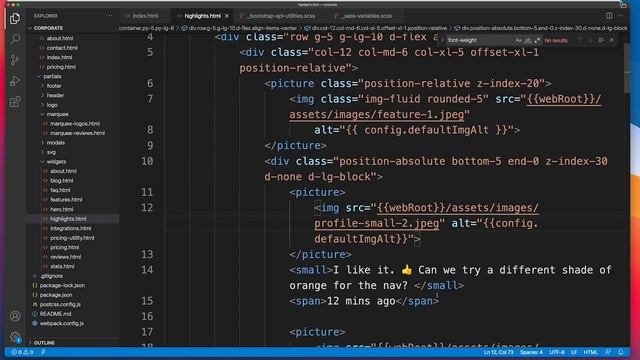
Task: Open postcss.config.js file
Action: tap(60, 304)
